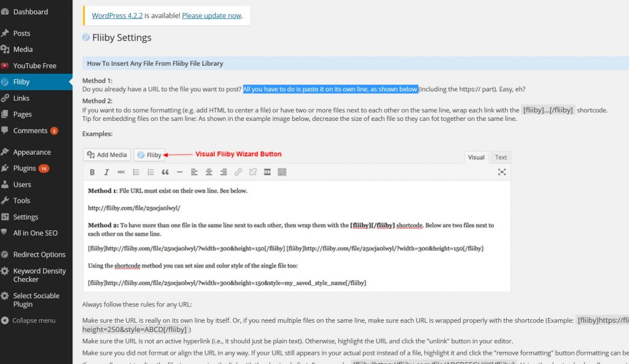Click the shortcode line ending with style=my_saved_style_name
This screenshot has height=364, width=629.
coord(227,283)
